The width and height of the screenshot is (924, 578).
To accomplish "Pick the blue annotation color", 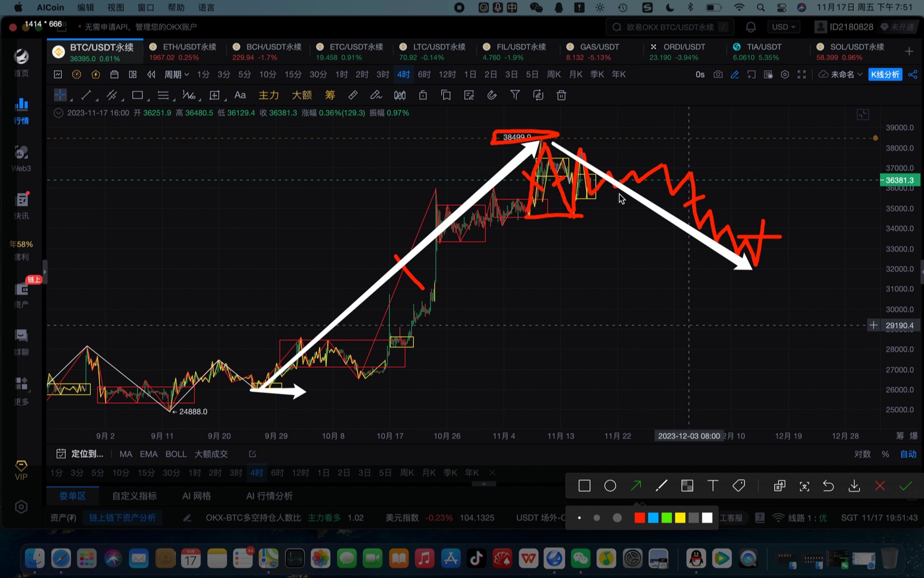I will pyautogui.click(x=653, y=517).
